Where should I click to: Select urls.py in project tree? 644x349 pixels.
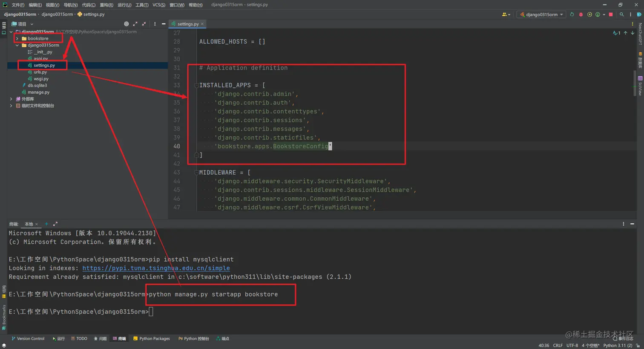pyautogui.click(x=40, y=72)
